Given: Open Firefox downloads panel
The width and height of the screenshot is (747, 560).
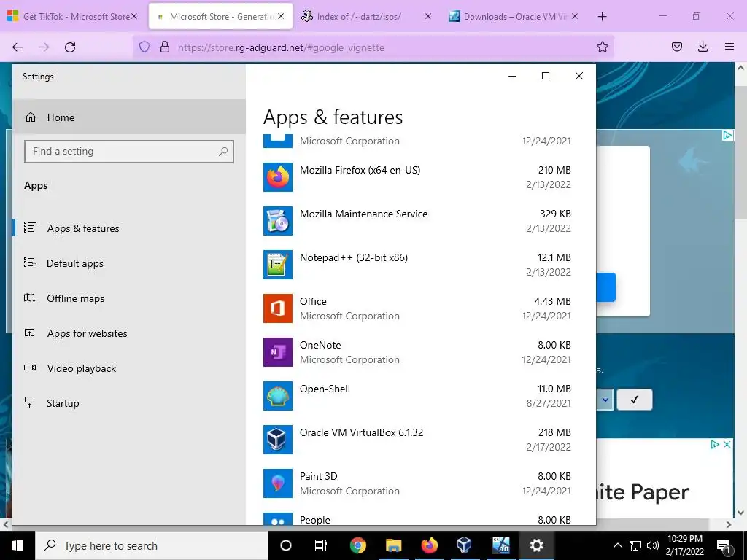Looking at the screenshot, I should [703, 47].
